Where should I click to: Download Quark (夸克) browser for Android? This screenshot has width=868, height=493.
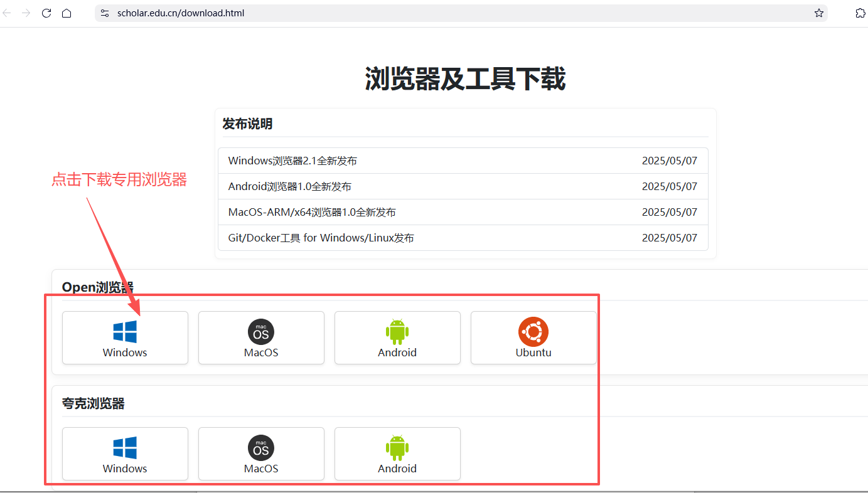click(397, 453)
